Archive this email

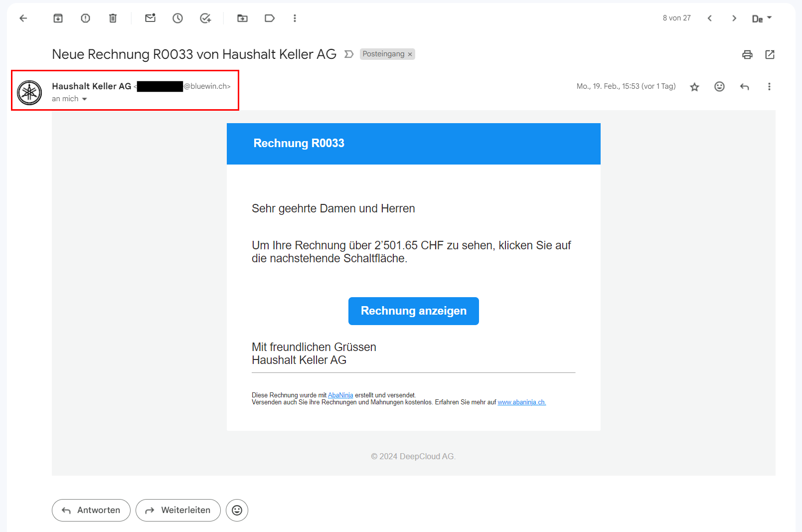(x=58, y=18)
